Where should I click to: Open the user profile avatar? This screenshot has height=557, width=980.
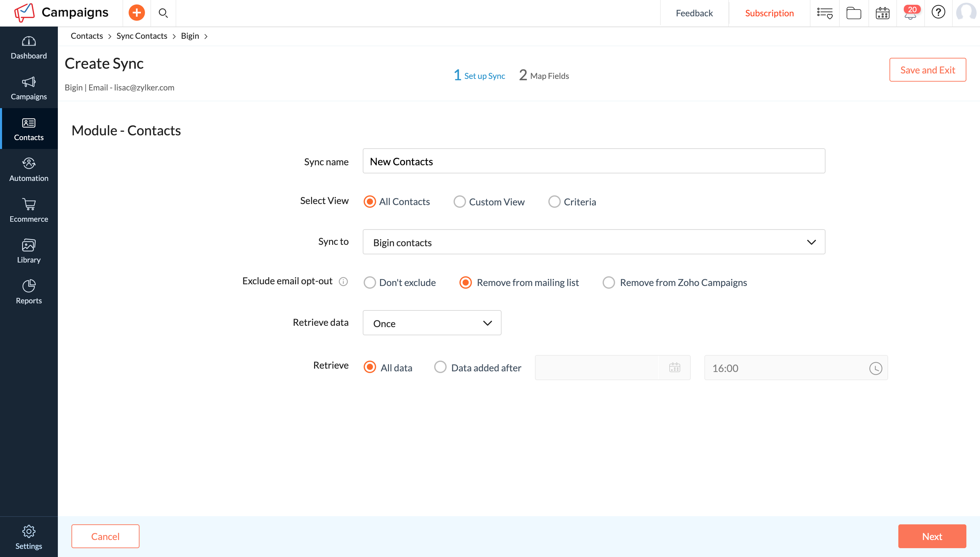(x=966, y=12)
